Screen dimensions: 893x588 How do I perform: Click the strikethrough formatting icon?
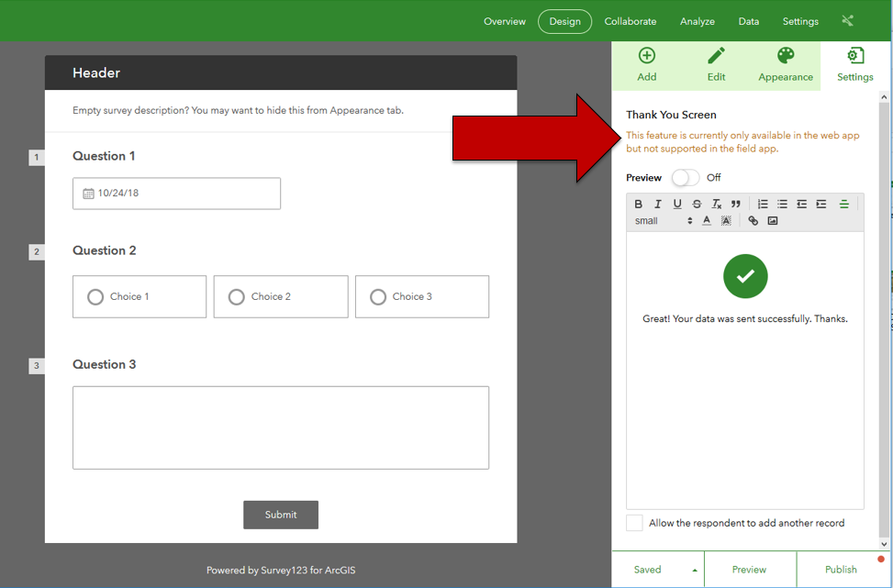coord(697,204)
